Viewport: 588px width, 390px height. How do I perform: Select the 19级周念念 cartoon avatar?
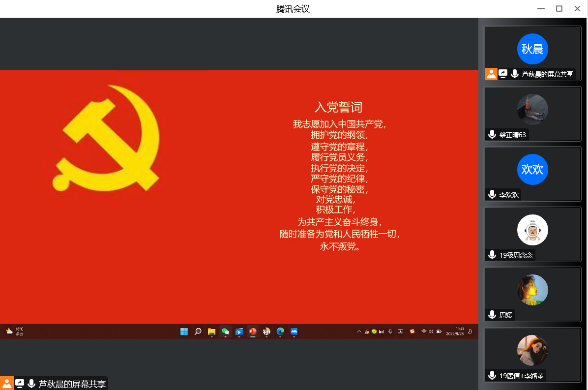(x=532, y=230)
